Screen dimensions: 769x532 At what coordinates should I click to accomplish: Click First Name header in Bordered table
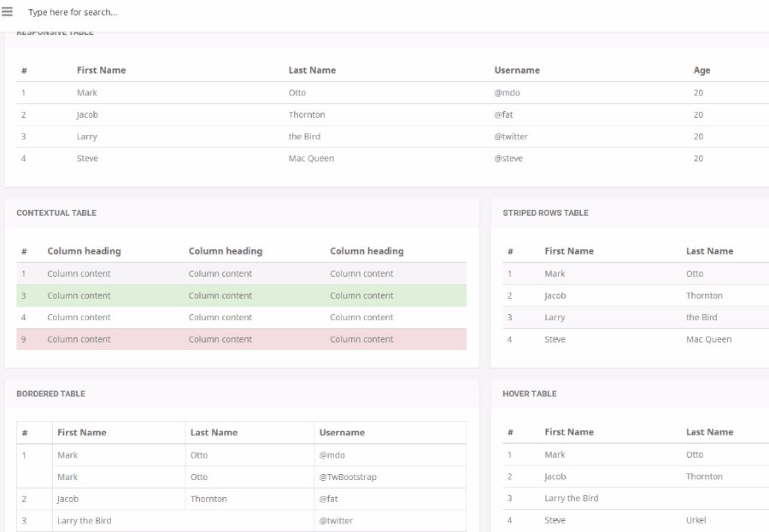tap(82, 432)
